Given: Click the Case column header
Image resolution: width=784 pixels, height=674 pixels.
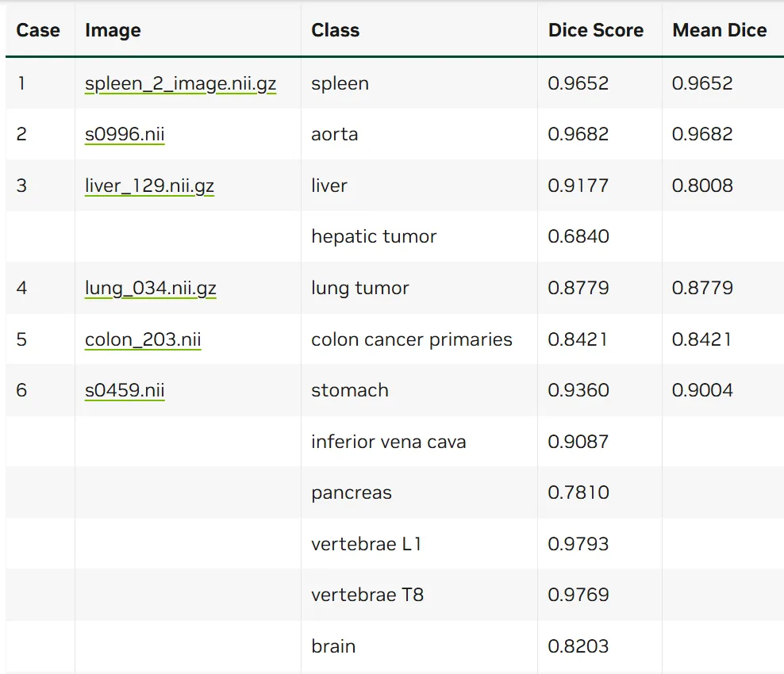Looking at the screenshot, I should coord(38,30).
